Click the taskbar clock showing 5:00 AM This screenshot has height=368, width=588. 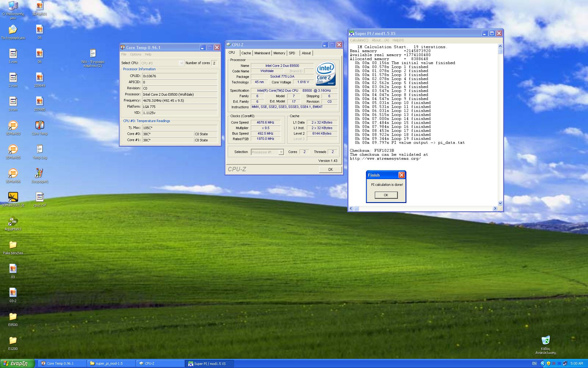click(577, 363)
